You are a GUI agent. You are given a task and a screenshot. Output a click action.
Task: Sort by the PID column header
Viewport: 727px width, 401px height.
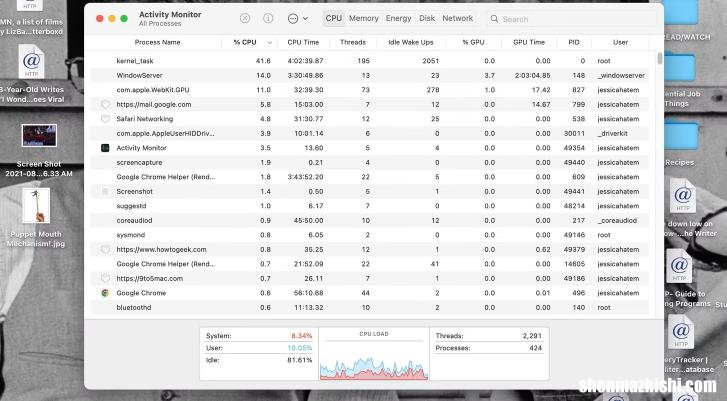point(574,42)
